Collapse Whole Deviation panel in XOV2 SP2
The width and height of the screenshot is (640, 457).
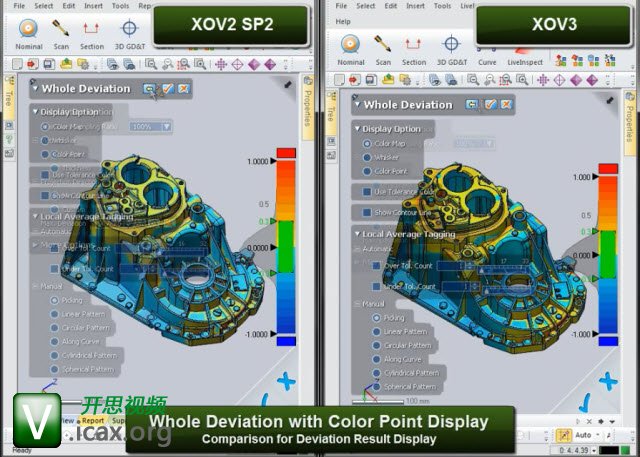(x=35, y=88)
